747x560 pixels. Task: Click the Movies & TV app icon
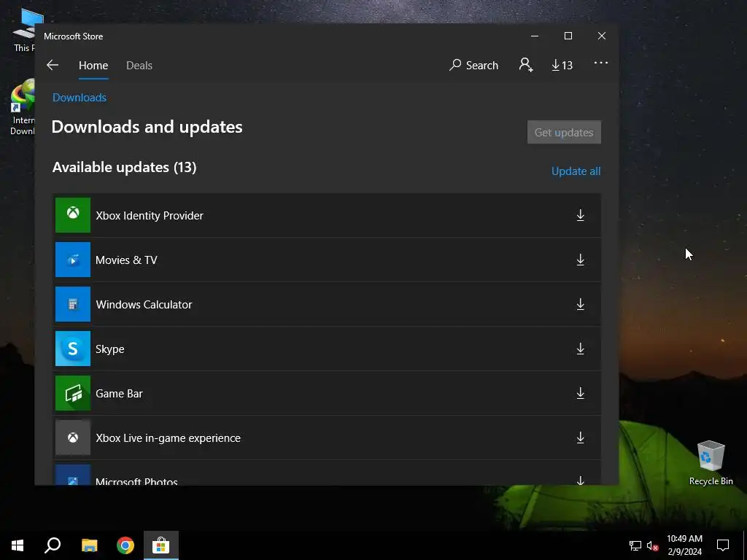[73, 260]
